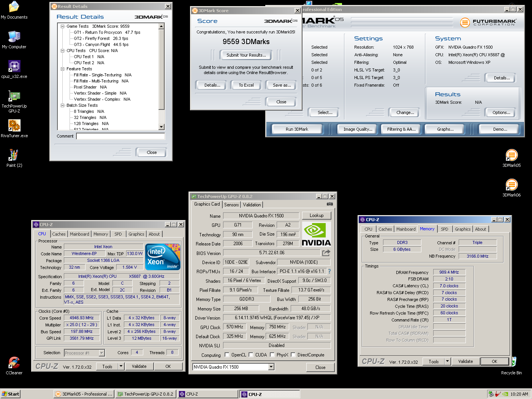Open 3DMark06 desktop shortcut
This screenshot has height=399, width=532.
pos(511,188)
